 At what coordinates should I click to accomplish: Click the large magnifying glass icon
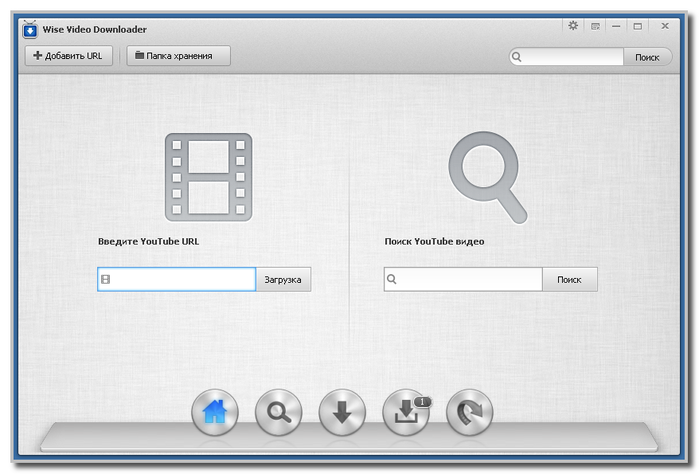pos(488,177)
